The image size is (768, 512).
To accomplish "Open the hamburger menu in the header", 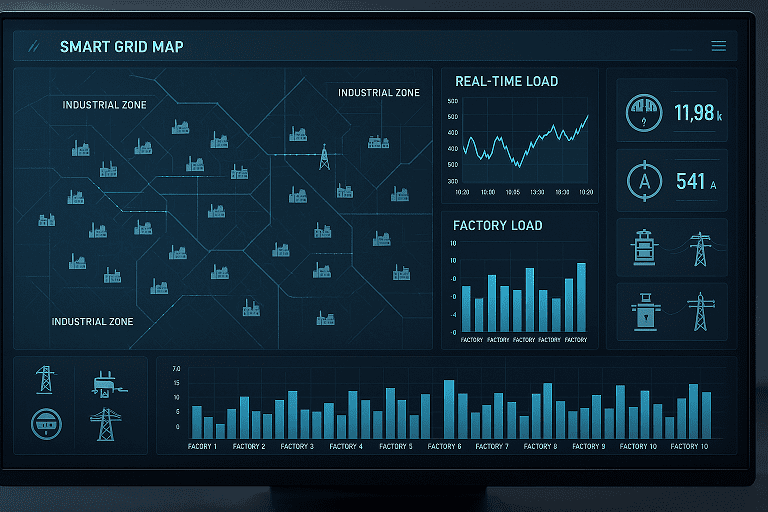I will click(718, 46).
